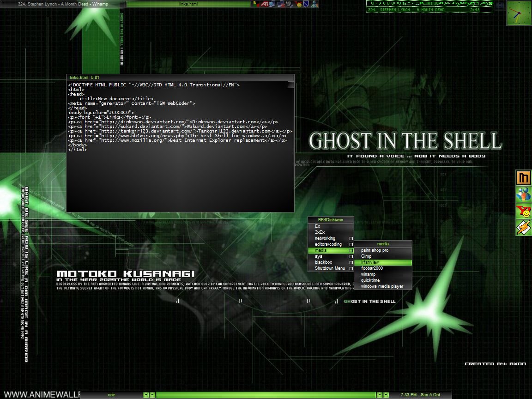
Task: Click the DOCTYPE line in the editor
Action: [154, 85]
